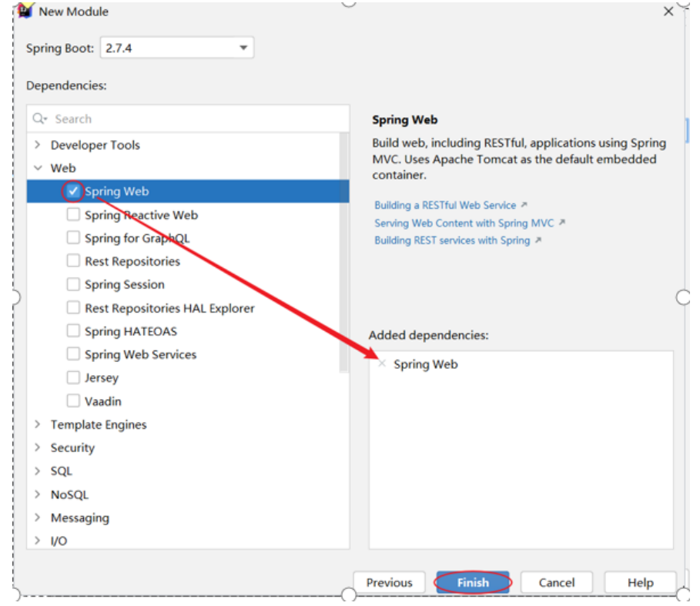Tick the Spring HATEOAS checkbox
The width and height of the screenshot is (700, 606).
[72, 330]
